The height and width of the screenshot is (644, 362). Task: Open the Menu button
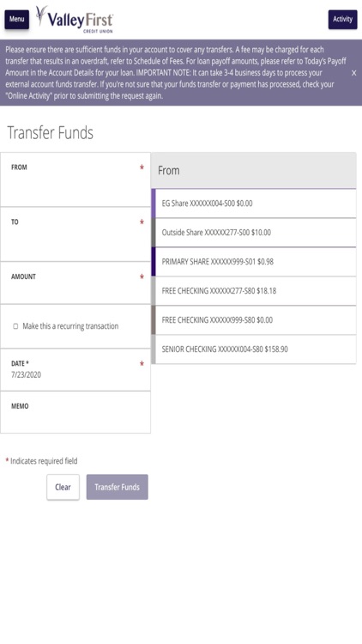point(17,19)
